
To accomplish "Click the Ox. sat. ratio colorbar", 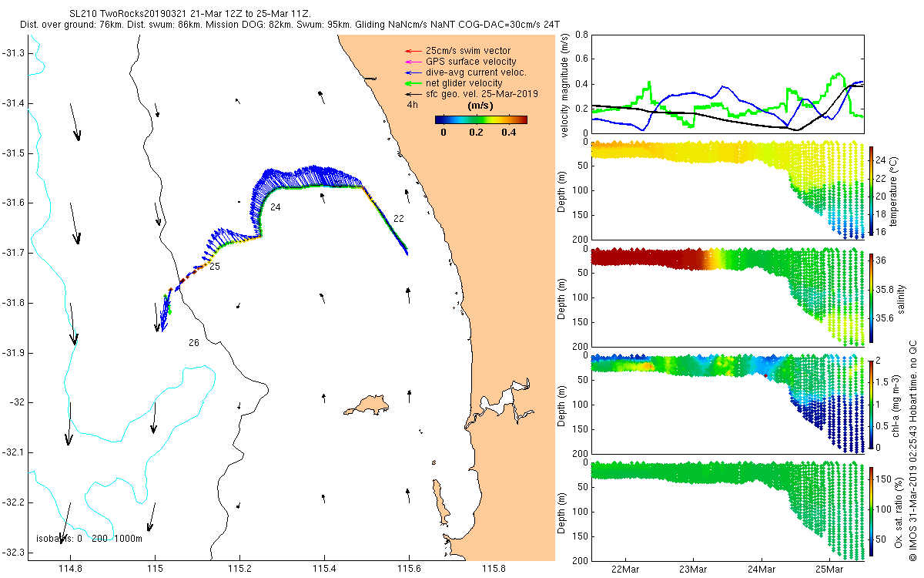I will (872, 508).
